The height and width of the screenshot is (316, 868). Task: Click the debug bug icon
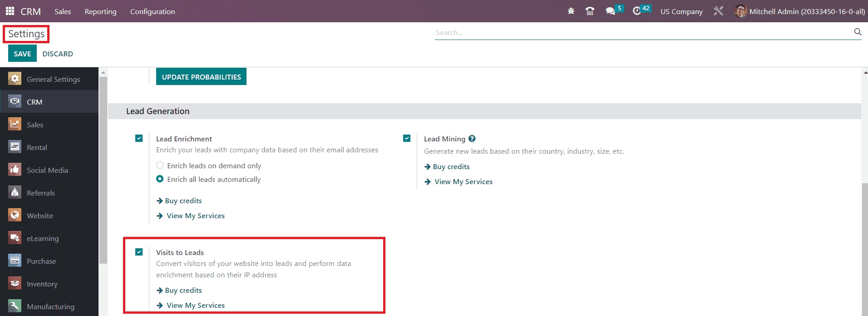click(571, 11)
